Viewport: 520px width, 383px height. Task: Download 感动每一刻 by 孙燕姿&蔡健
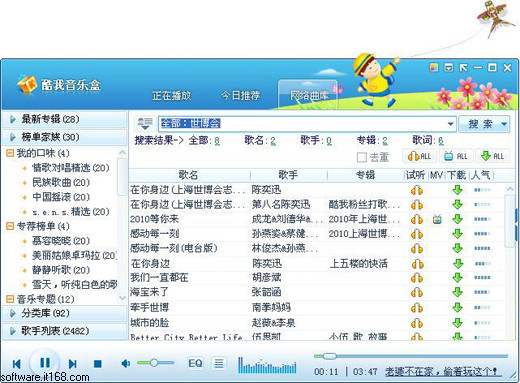[457, 234]
